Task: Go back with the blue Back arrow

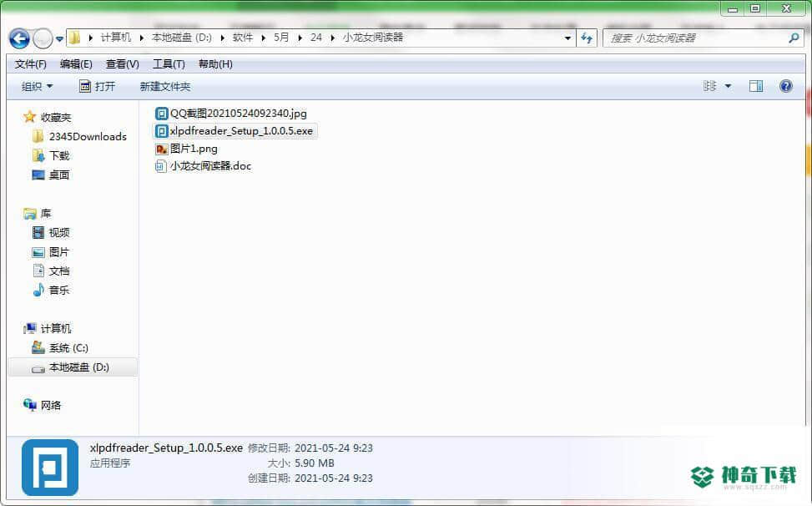Action: pos(19,38)
